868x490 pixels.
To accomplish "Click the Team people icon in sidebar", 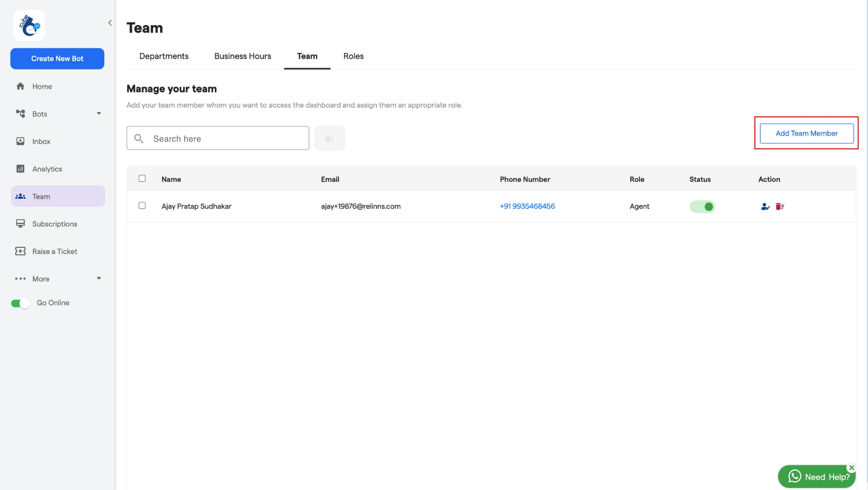I will point(20,196).
